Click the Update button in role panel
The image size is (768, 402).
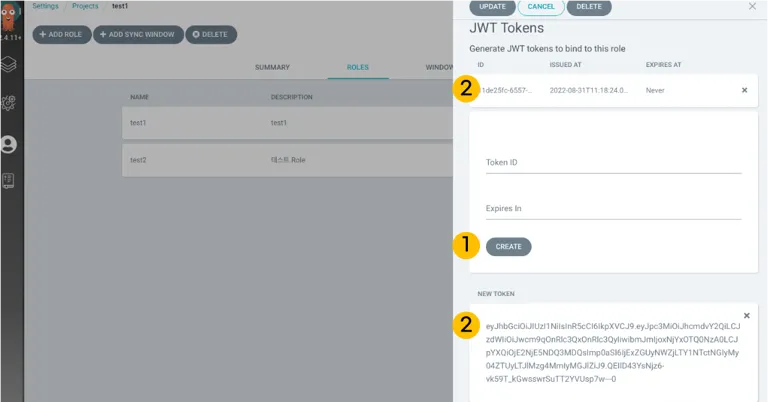[492, 7]
